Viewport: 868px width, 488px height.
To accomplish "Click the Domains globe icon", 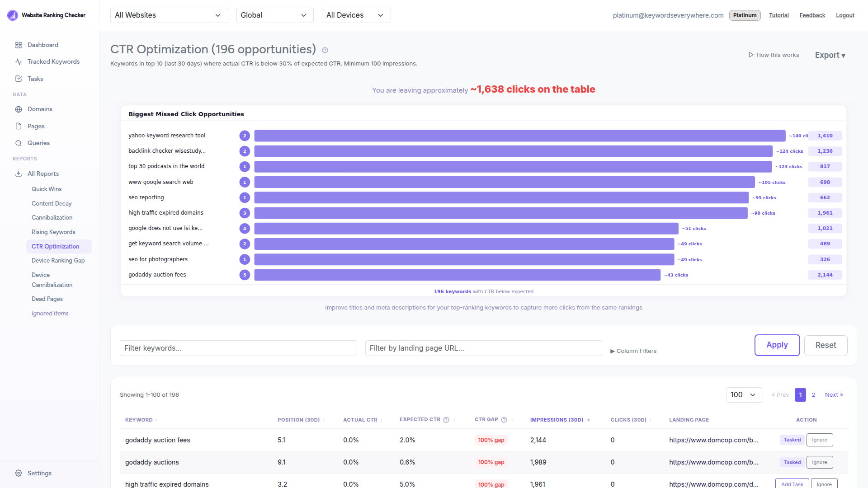I will click(19, 109).
